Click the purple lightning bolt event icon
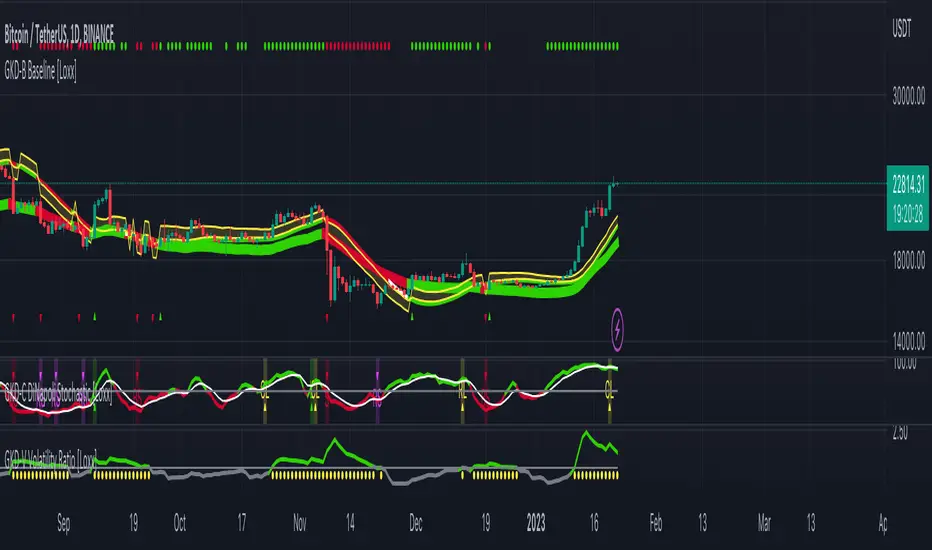The image size is (932, 550). click(x=618, y=329)
